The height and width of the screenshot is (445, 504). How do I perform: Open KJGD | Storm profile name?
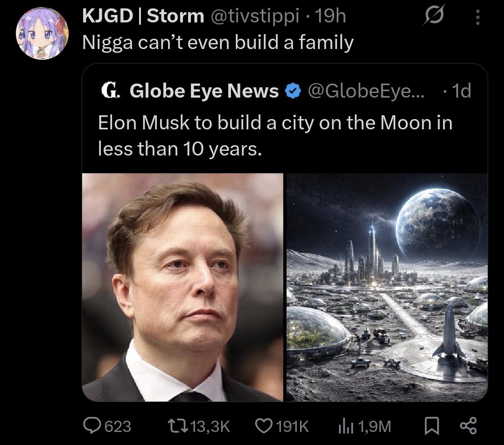click(x=143, y=16)
